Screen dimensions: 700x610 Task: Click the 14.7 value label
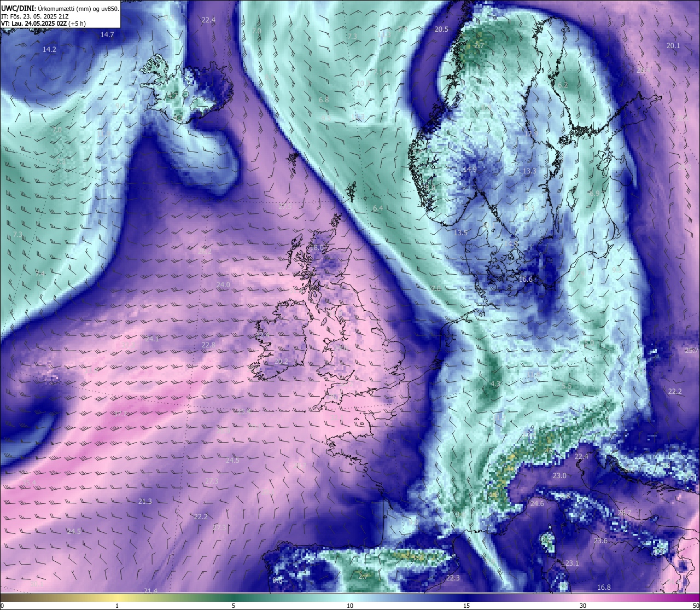[x=107, y=34]
